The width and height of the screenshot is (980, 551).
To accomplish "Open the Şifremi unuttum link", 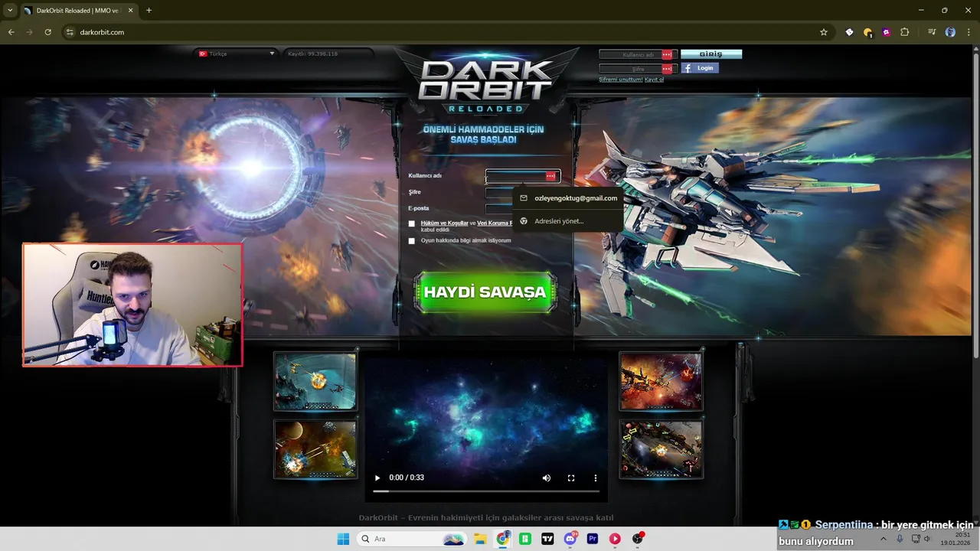I will click(x=620, y=80).
